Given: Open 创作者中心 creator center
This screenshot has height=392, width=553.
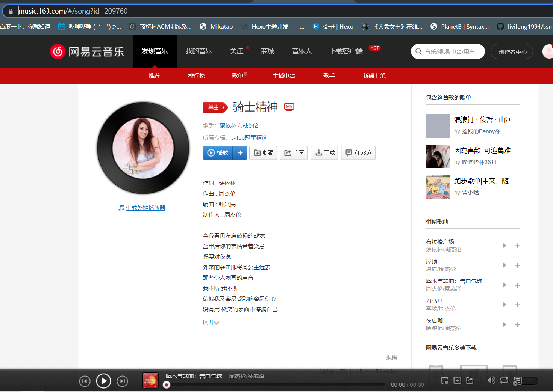Looking at the screenshot, I should coord(512,52).
